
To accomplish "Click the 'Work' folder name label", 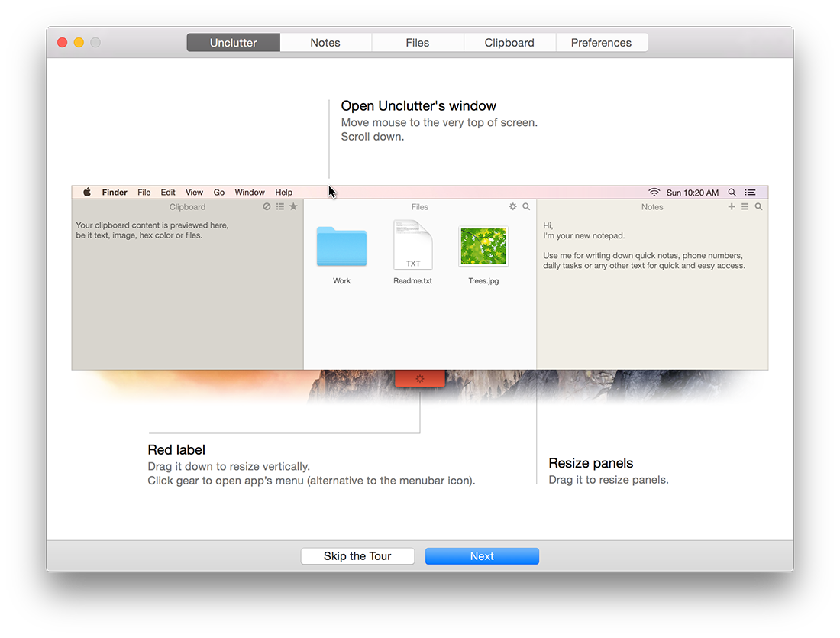I will tap(342, 281).
